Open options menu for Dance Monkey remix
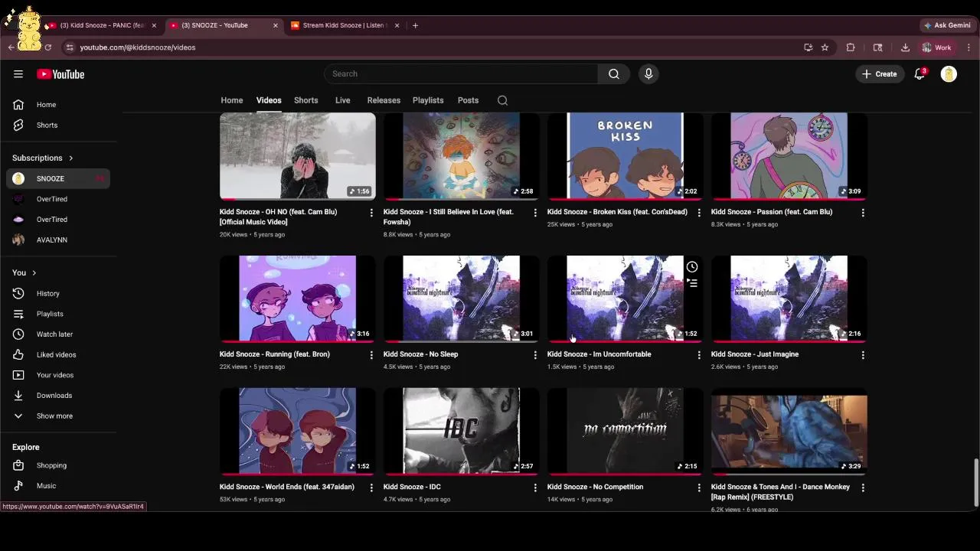The height and width of the screenshot is (551, 980). 863,487
